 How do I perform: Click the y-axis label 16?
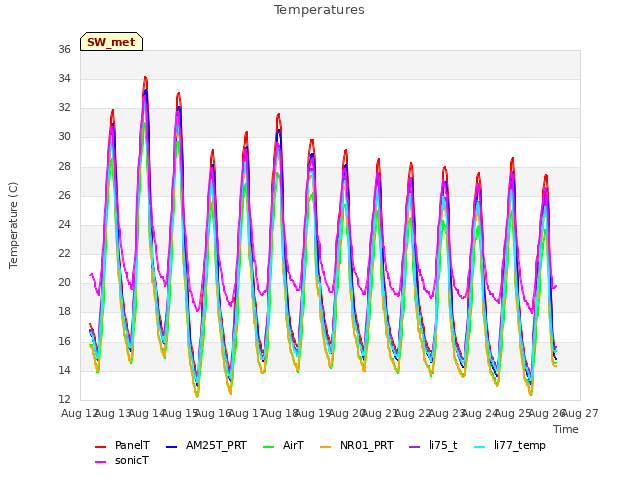[64, 341]
